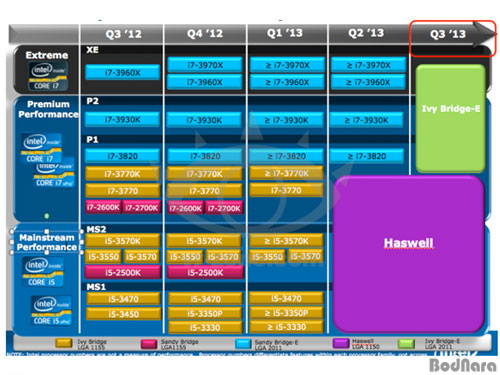
Task: Select the i7-3960X box in Q3 '12
Action: (123, 72)
